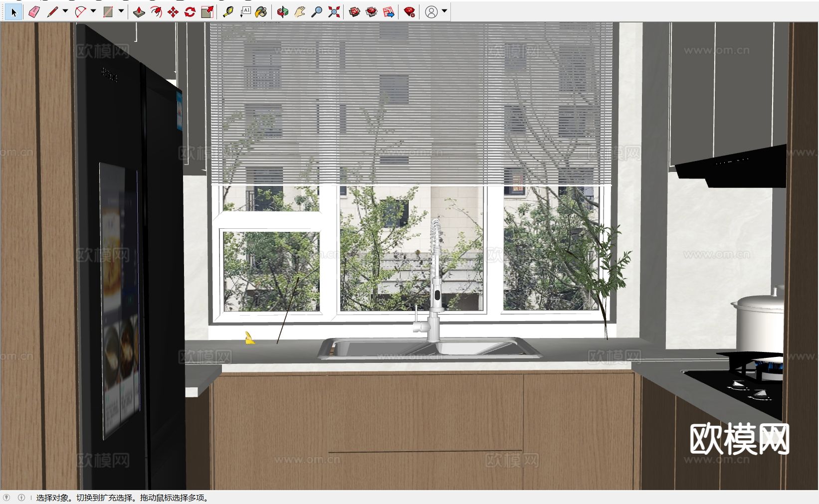
Task: Select the Move tool
Action: tap(173, 12)
